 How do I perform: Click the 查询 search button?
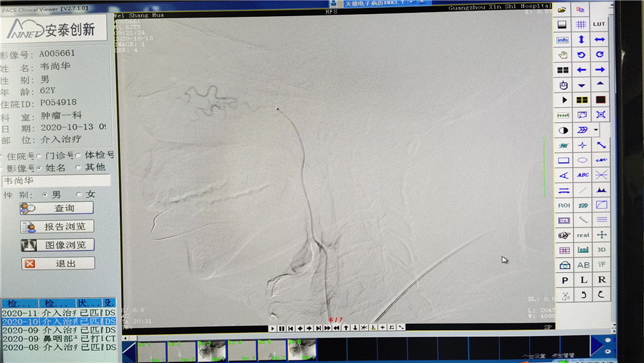[x=56, y=208]
